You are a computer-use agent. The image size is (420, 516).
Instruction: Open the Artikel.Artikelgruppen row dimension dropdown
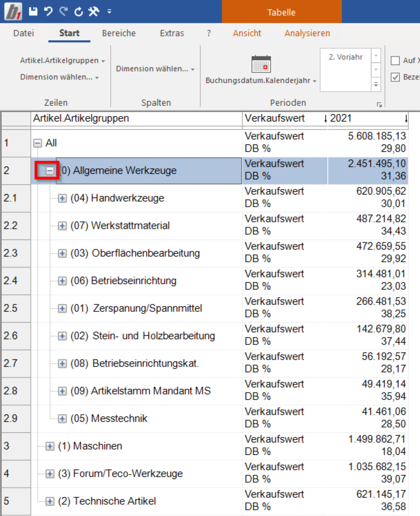(63, 61)
